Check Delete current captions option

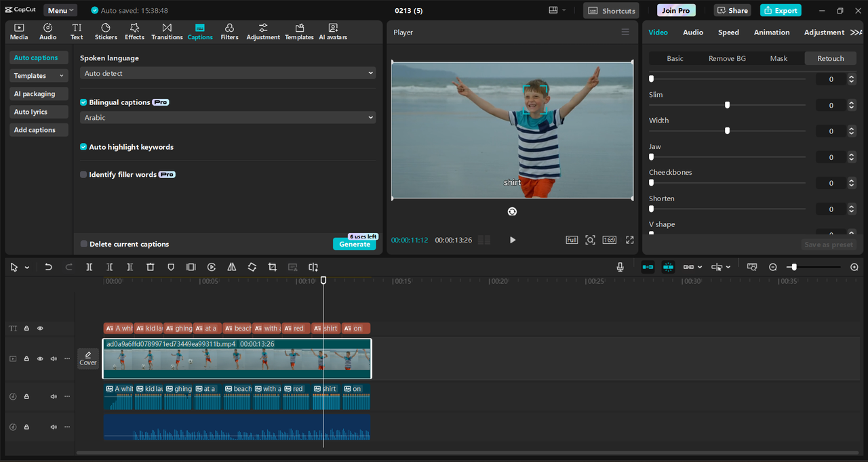pos(84,244)
